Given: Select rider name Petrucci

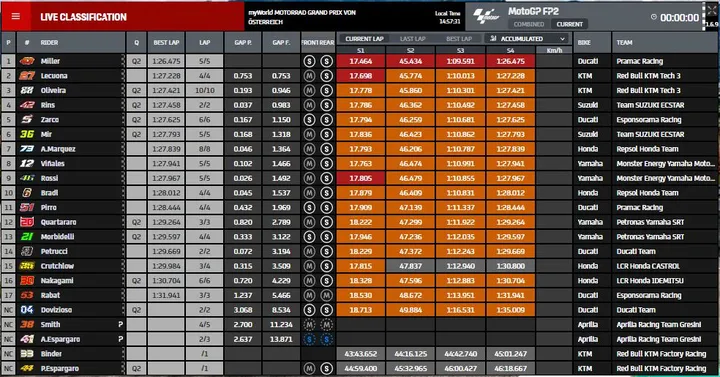Looking at the screenshot, I should coord(54,251).
